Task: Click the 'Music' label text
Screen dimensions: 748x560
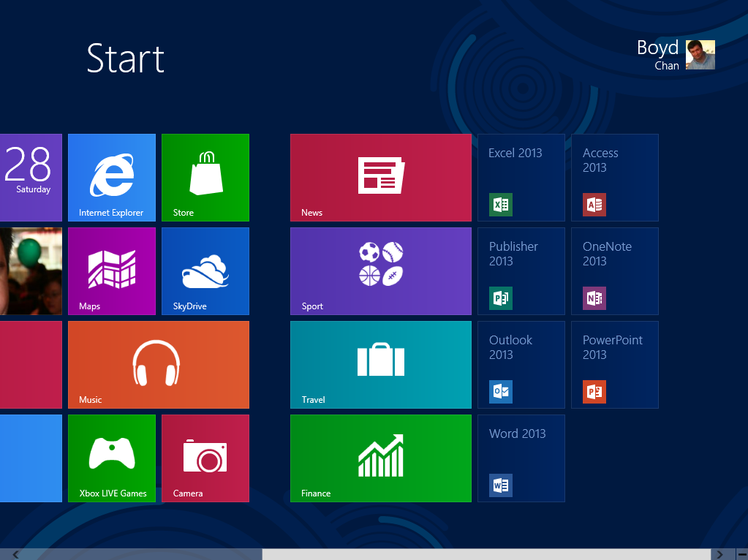Action: click(90, 400)
